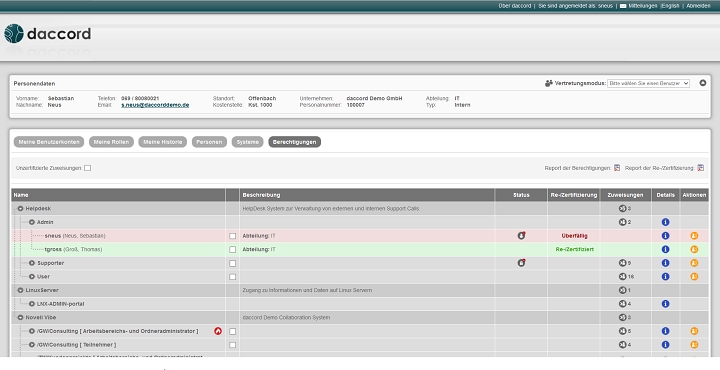
Task: Open details for /GWConsulting Teilnehmer row
Action: pos(665,345)
